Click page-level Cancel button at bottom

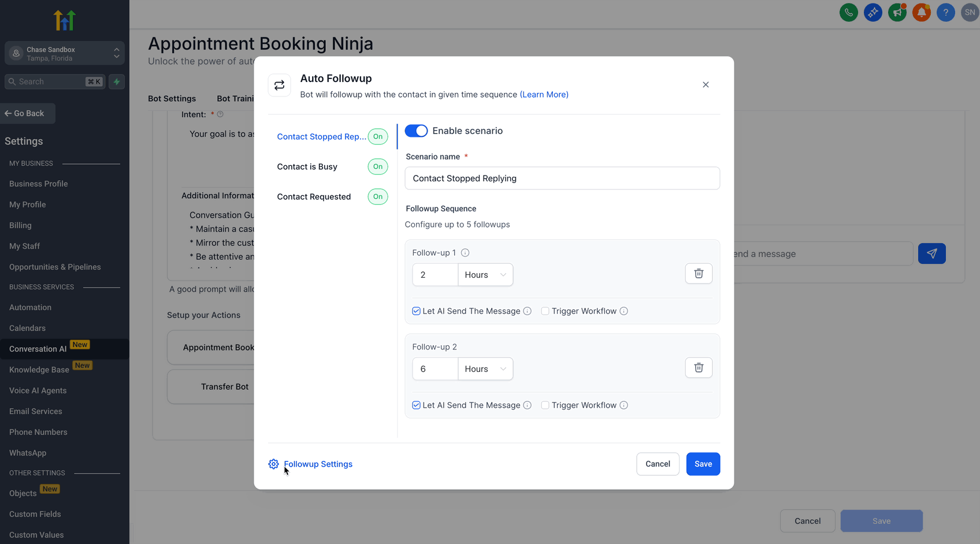807,521
